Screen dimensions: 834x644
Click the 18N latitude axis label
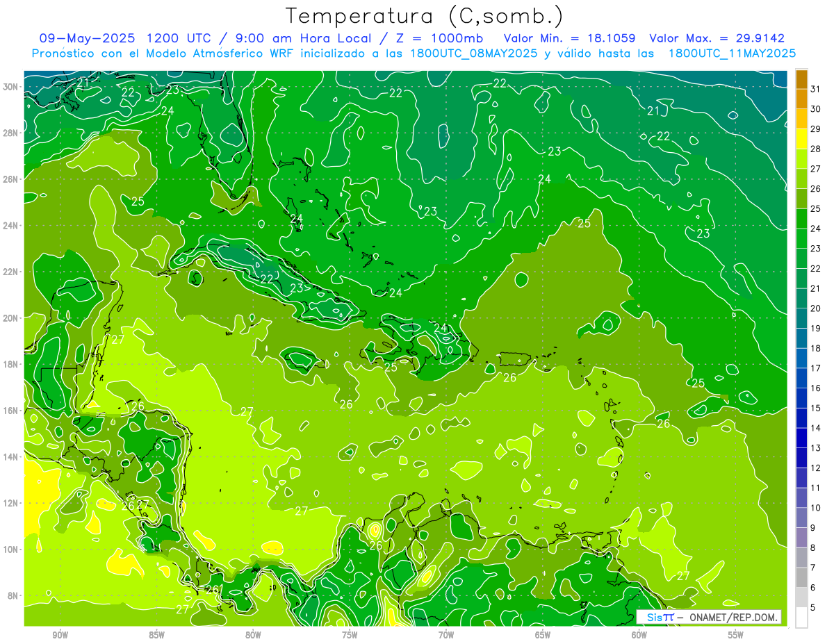tap(11, 364)
